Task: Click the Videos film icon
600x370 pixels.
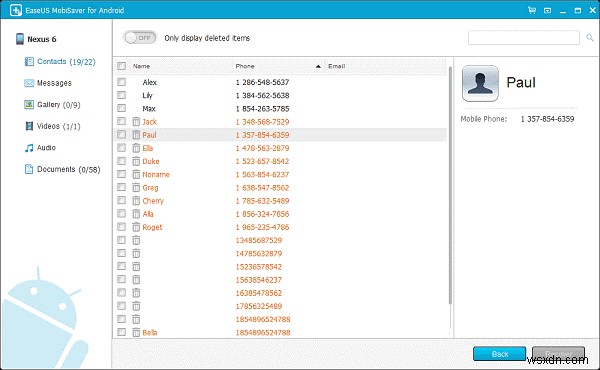Action: [x=29, y=126]
